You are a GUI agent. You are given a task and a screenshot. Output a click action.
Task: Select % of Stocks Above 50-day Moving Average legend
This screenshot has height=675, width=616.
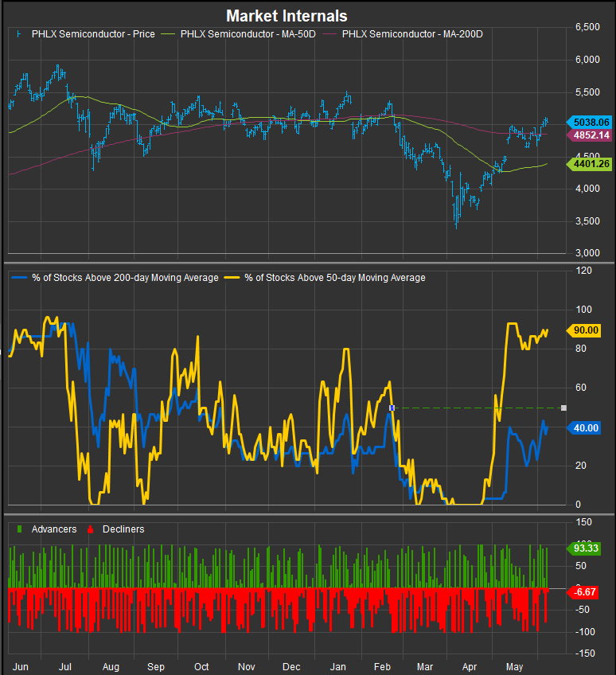coord(335,278)
